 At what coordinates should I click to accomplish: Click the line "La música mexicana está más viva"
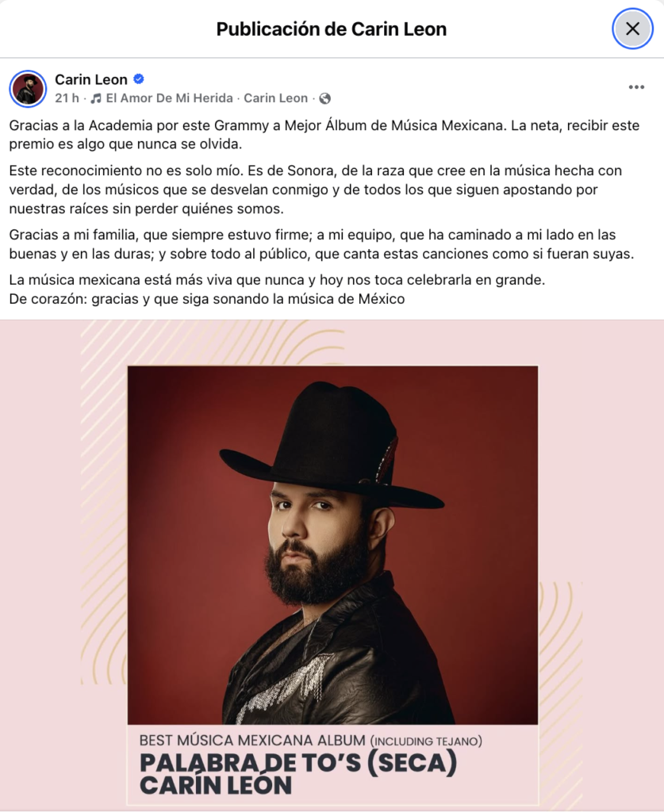point(277,280)
